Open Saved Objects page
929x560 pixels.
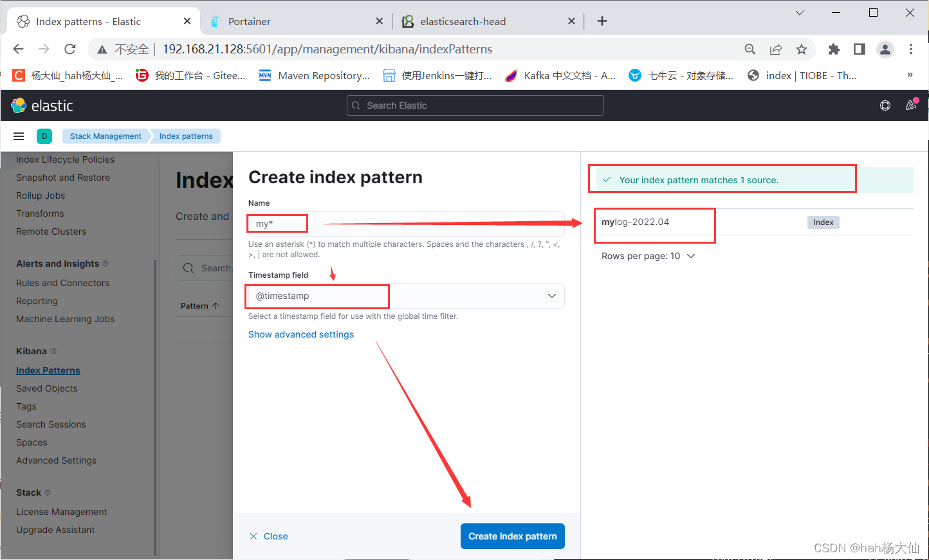tap(47, 388)
